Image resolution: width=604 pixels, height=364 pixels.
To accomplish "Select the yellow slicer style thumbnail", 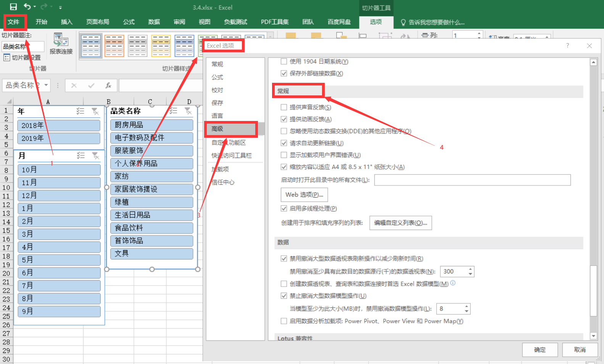I will click(x=161, y=46).
